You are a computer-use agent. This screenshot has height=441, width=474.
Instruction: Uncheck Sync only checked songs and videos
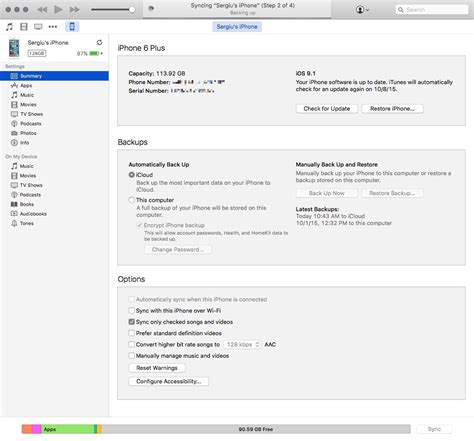132,322
